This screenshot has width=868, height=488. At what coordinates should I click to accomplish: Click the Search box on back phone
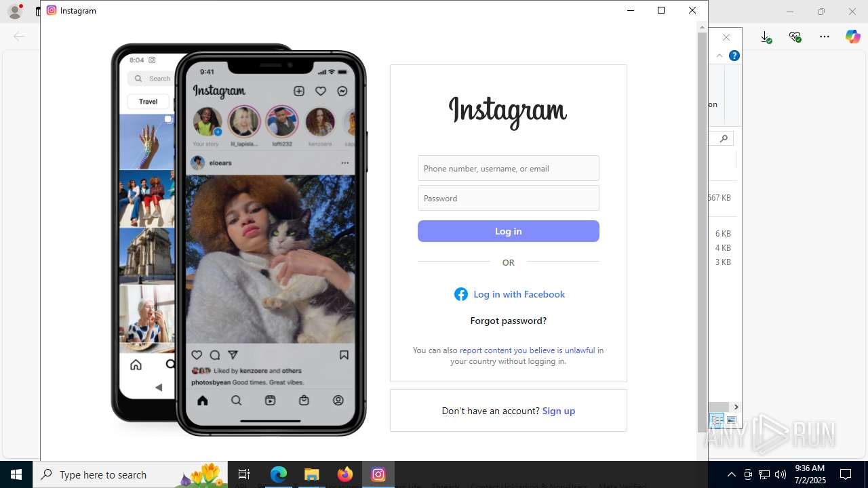click(x=152, y=79)
